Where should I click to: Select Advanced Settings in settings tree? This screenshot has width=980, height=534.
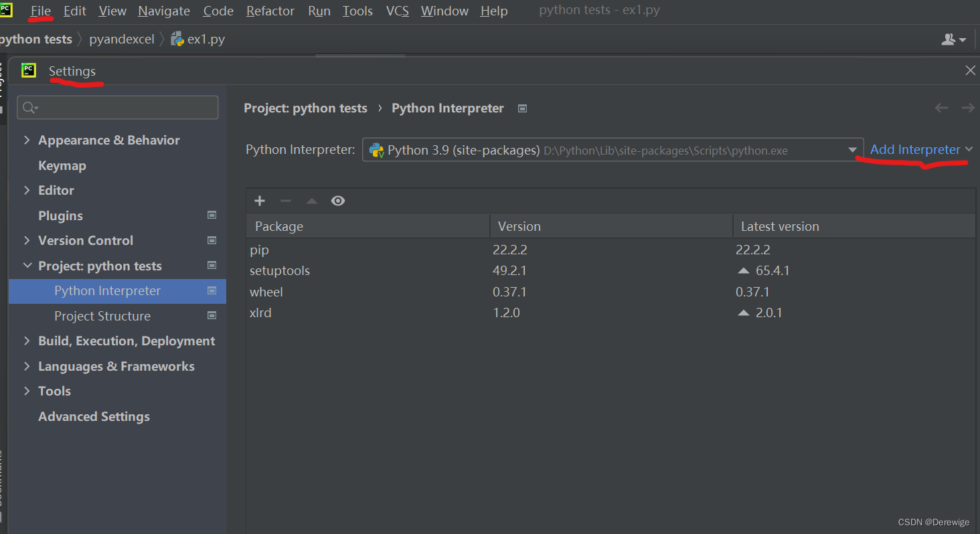pos(94,416)
